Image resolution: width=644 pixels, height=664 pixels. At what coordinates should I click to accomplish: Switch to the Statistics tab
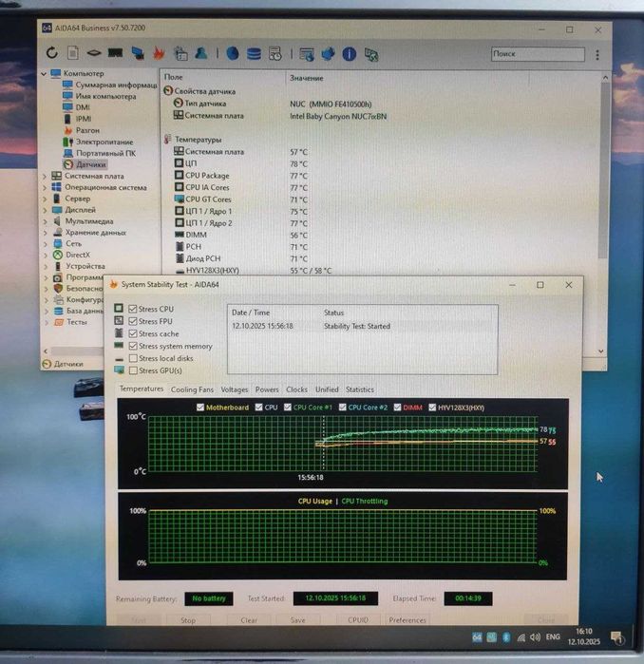coord(359,389)
